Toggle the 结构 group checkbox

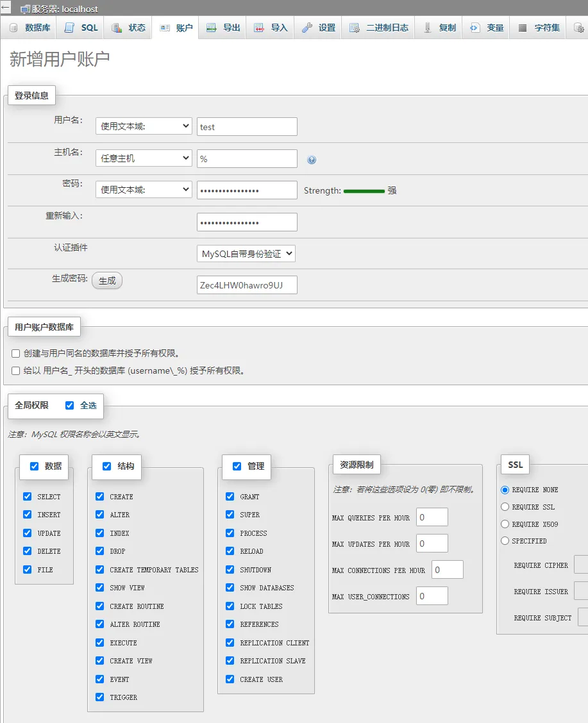106,466
